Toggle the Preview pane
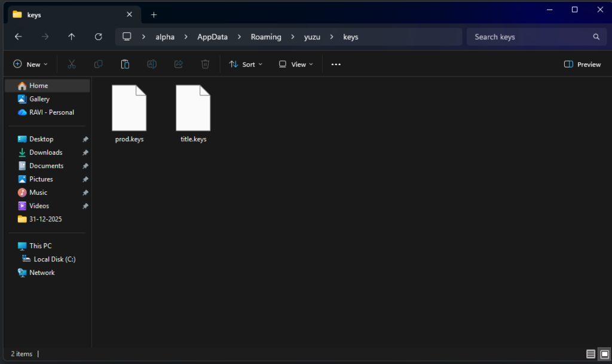Viewport: 612px width, 364px height. (x=582, y=64)
